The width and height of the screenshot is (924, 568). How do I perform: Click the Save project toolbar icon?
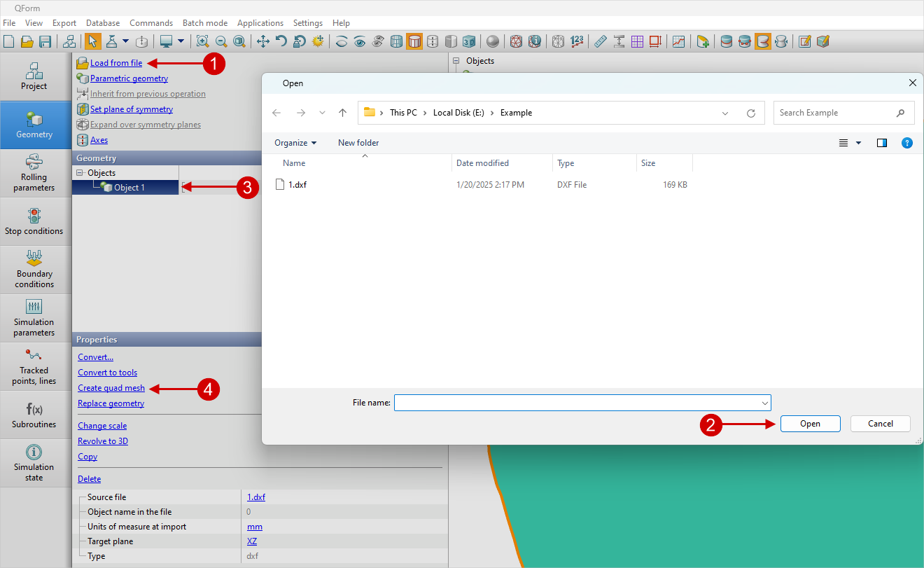click(x=45, y=41)
